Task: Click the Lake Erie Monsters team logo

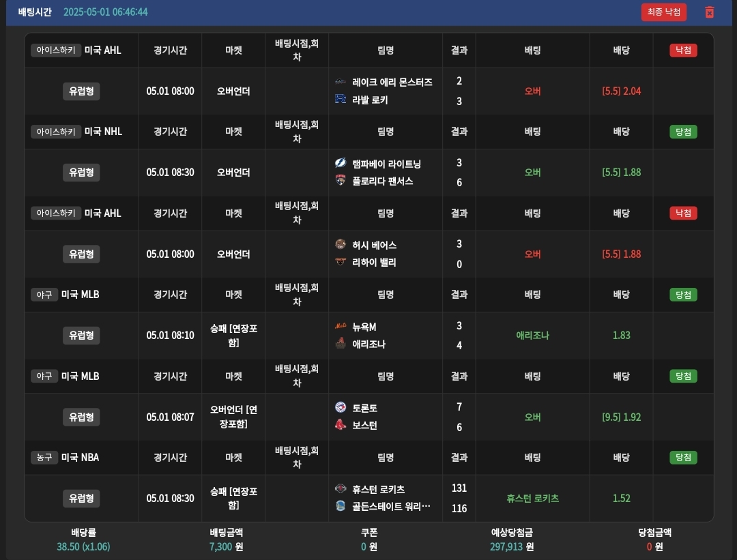Action: pyautogui.click(x=341, y=82)
